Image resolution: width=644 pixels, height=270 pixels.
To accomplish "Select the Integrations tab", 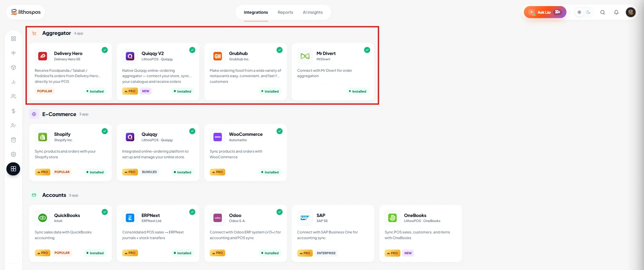I will (x=256, y=12).
